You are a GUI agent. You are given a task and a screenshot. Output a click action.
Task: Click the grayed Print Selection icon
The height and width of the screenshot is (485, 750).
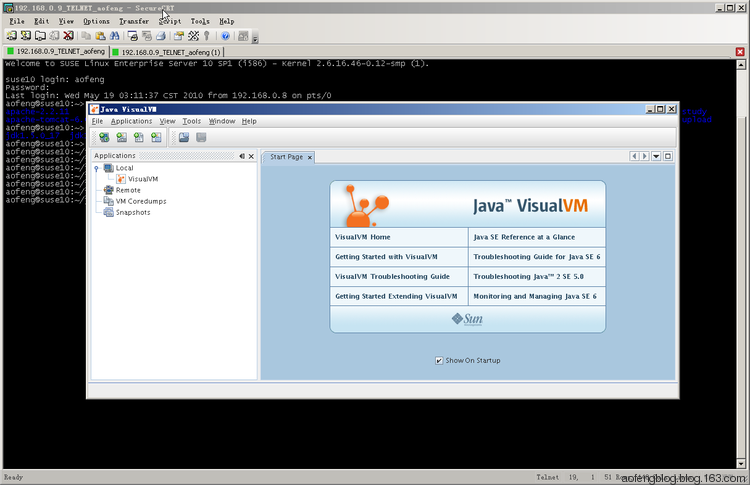147,36
